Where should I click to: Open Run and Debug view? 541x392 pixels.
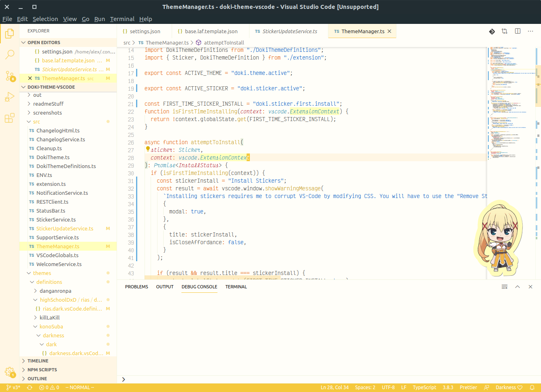tap(10, 97)
